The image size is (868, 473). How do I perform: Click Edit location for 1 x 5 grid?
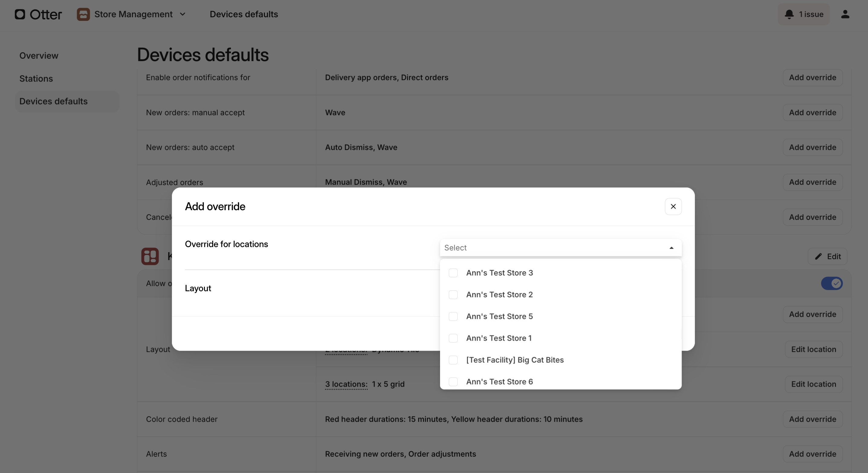point(813,384)
